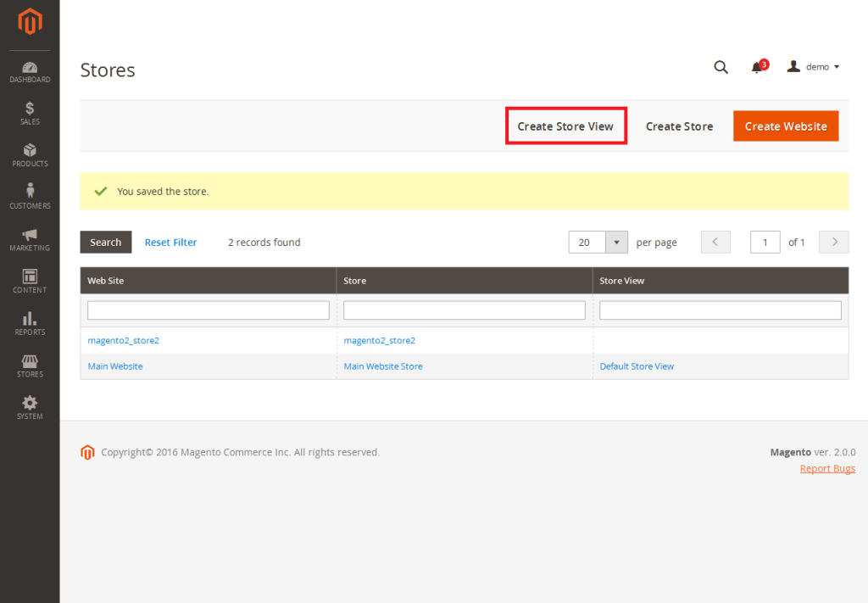Open the System gear icon menu
The height and width of the screenshot is (603, 868).
[x=30, y=407]
